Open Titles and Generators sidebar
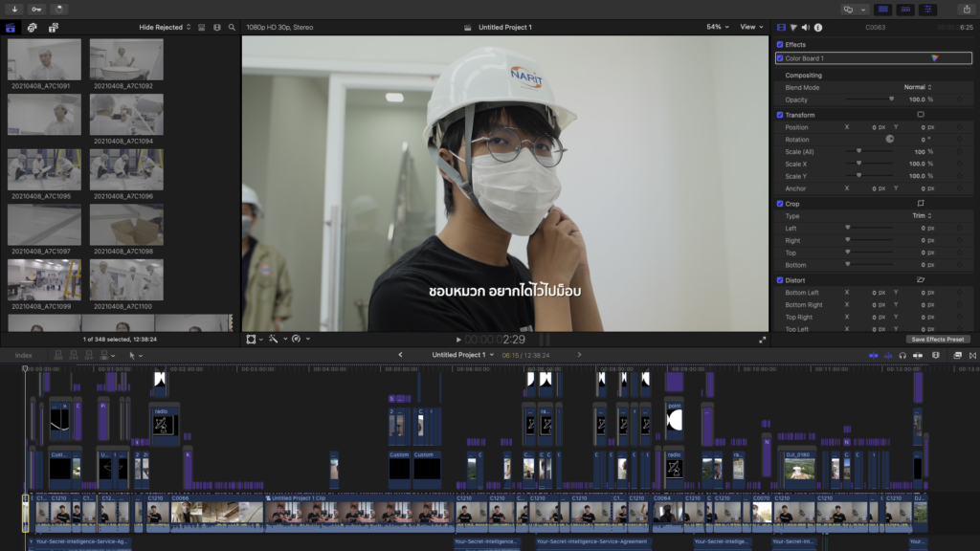Viewport: 980px width, 551px height. pyautogui.click(x=54, y=28)
